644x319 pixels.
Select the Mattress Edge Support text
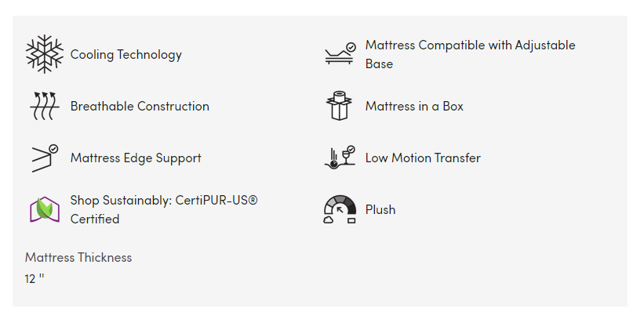click(136, 158)
